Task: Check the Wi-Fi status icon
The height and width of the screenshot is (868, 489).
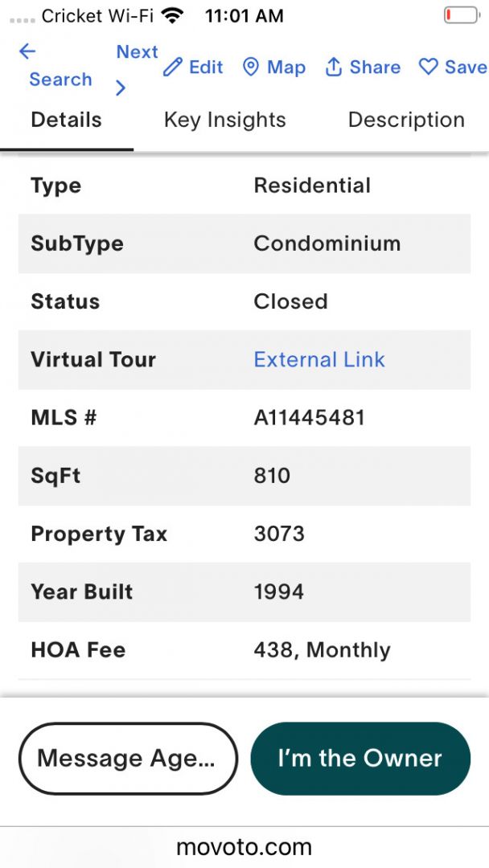Action: [x=171, y=15]
